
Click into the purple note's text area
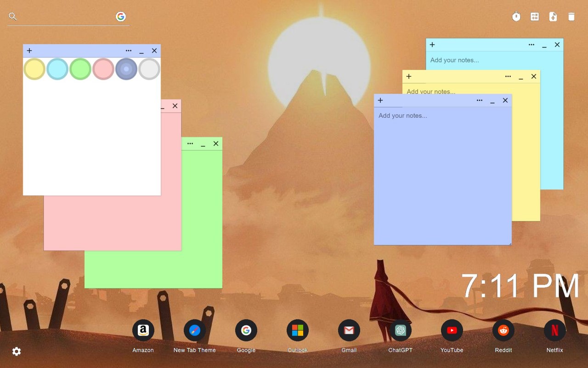pyautogui.click(x=443, y=176)
